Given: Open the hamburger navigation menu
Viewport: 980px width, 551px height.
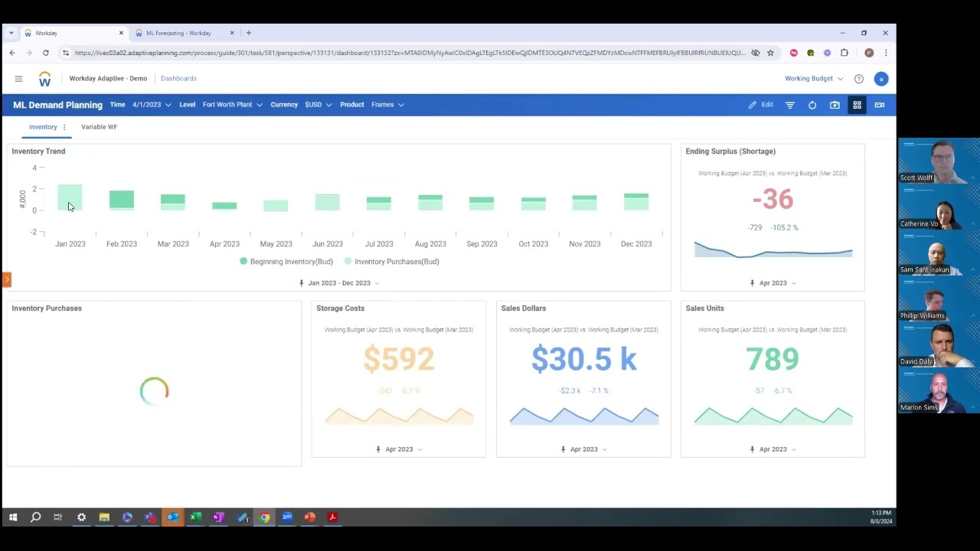Looking at the screenshot, I should (18, 79).
